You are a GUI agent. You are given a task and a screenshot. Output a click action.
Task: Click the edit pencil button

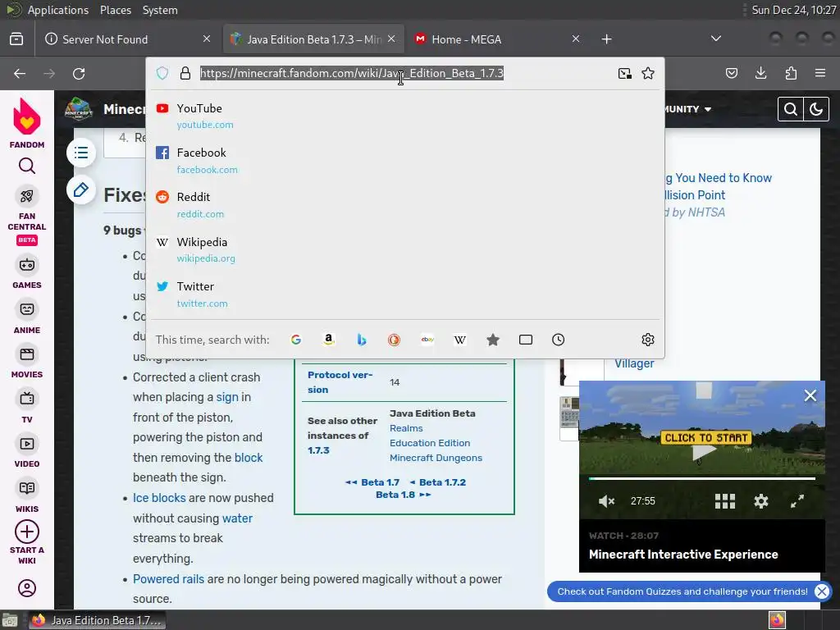point(81,189)
